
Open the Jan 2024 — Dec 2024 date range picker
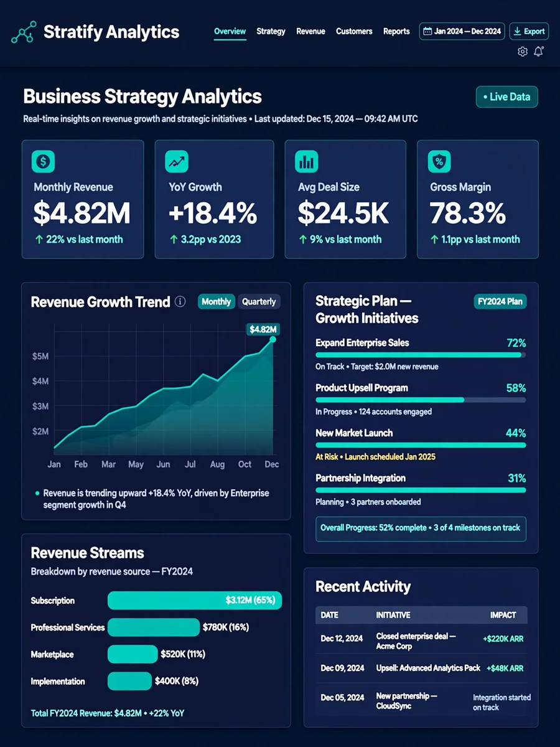(x=462, y=31)
